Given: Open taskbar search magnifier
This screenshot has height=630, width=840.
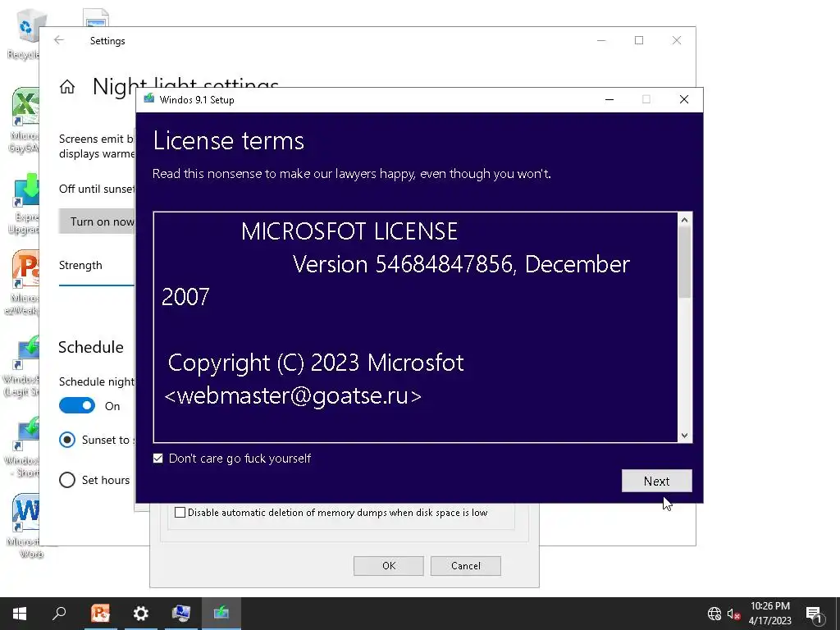Looking at the screenshot, I should click(59, 614).
